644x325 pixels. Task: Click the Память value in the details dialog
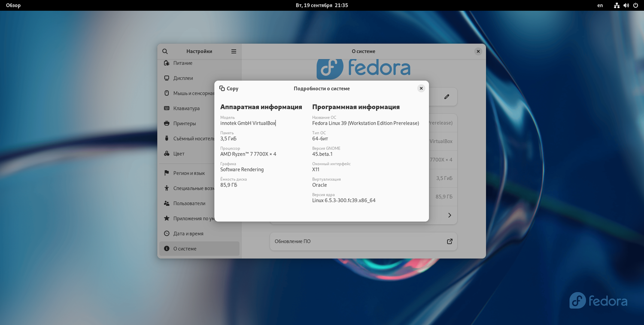[x=228, y=138]
